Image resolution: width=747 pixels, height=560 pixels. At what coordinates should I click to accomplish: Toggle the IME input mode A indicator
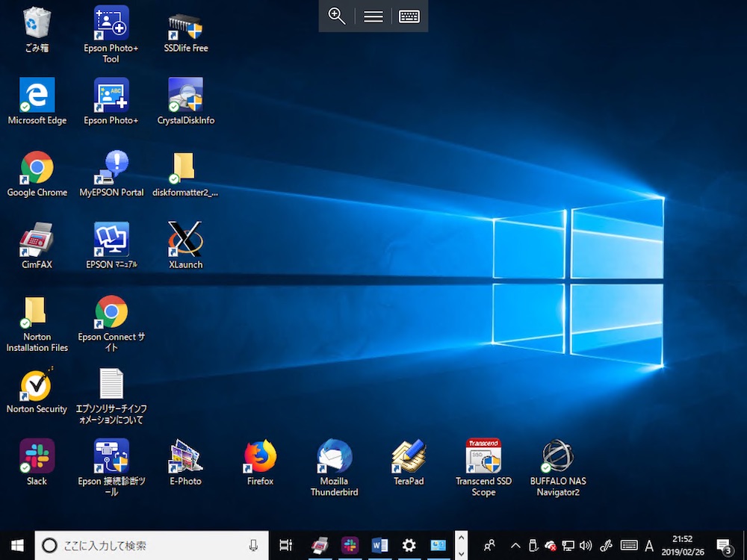click(x=649, y=545)
